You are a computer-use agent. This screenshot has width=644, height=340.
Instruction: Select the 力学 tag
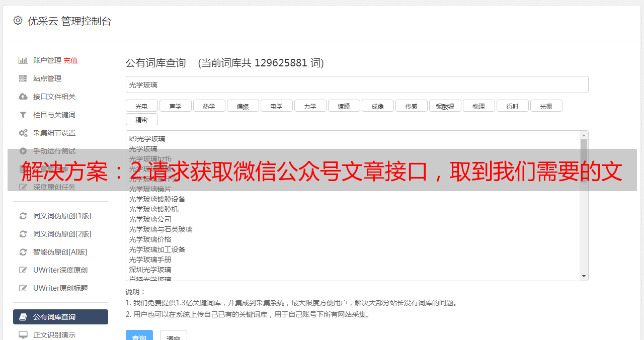click(310, 106)
